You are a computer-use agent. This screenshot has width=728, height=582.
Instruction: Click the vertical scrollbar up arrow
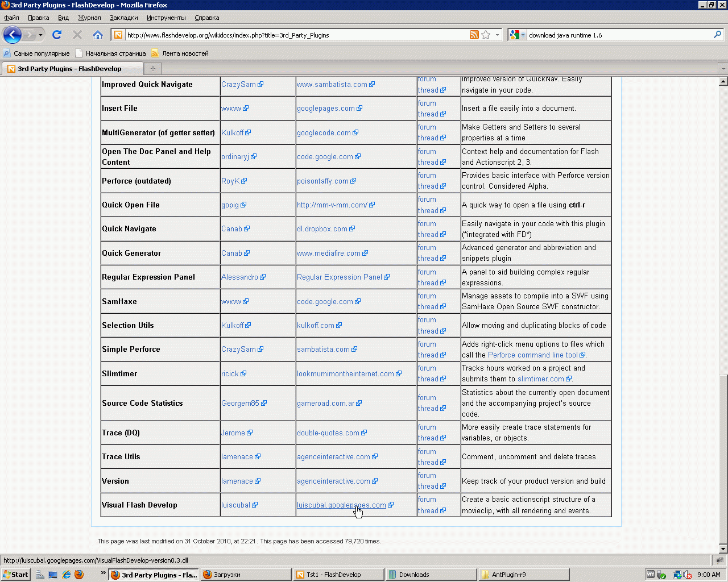pos(723,81)
